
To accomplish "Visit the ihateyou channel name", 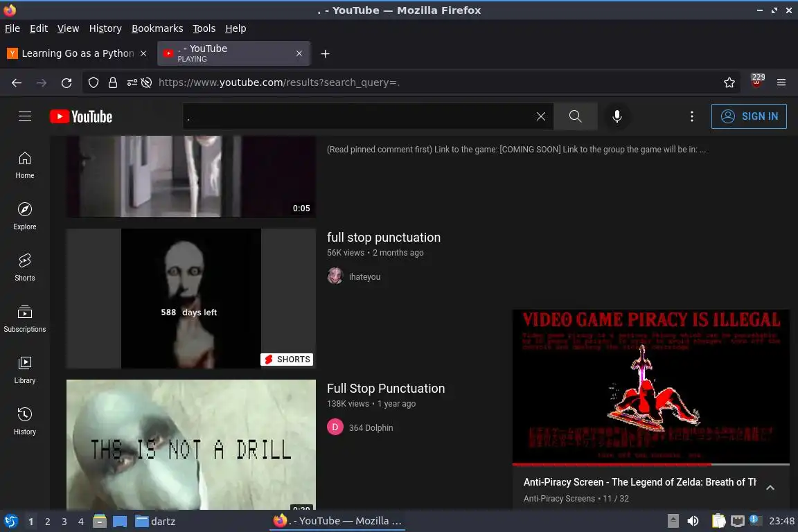I will (364, 277).
